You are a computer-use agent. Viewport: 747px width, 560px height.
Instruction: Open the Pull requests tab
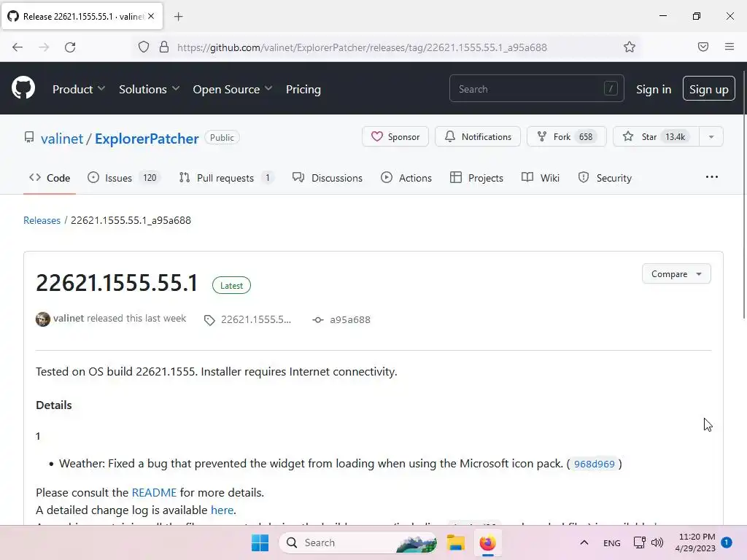click(226, 178)
